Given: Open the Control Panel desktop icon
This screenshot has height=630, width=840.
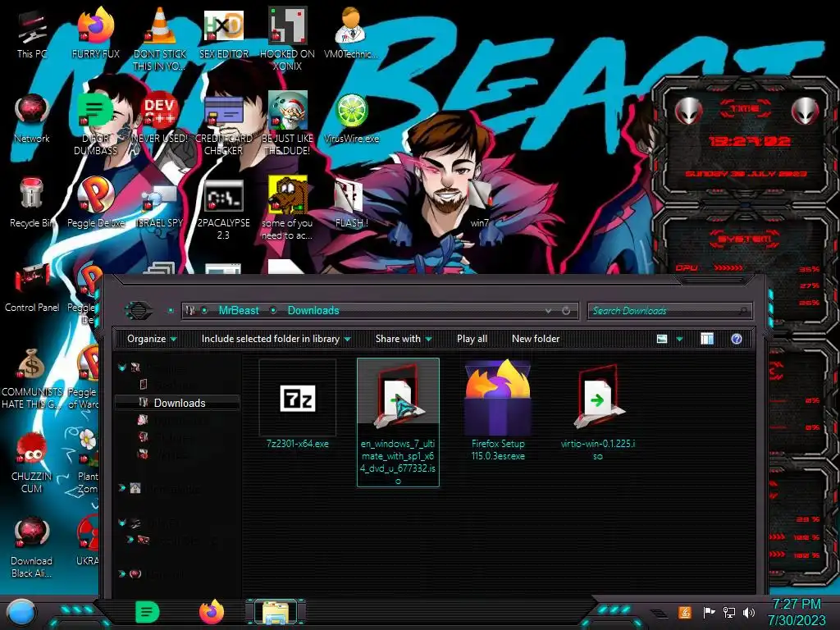Looking at the screenshot, I should [32, 287].
